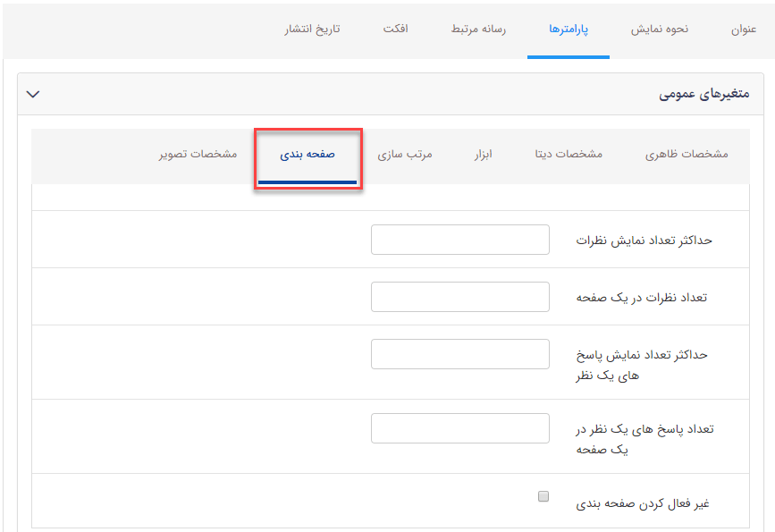Focus the حداکثر تعداد نمایش نظرات input field
The height and width of the screenshot is (532, 775).
click(459, 240)
